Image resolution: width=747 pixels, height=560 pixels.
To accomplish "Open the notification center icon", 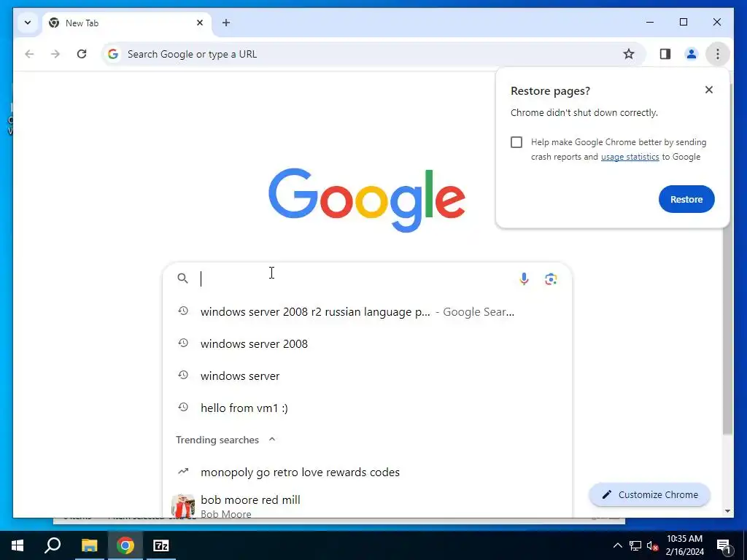I will click(x=724, y=545).
